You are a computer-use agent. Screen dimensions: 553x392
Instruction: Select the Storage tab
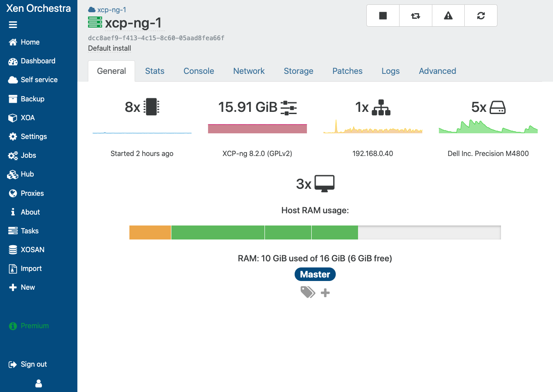click(x=298, y=71)
